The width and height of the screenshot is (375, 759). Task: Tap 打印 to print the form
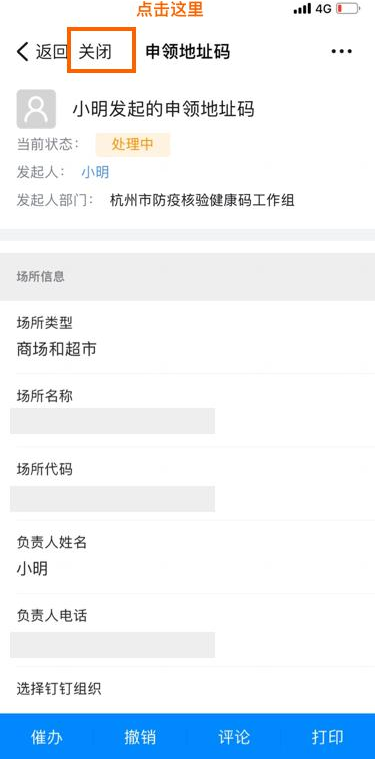[328, 737]
